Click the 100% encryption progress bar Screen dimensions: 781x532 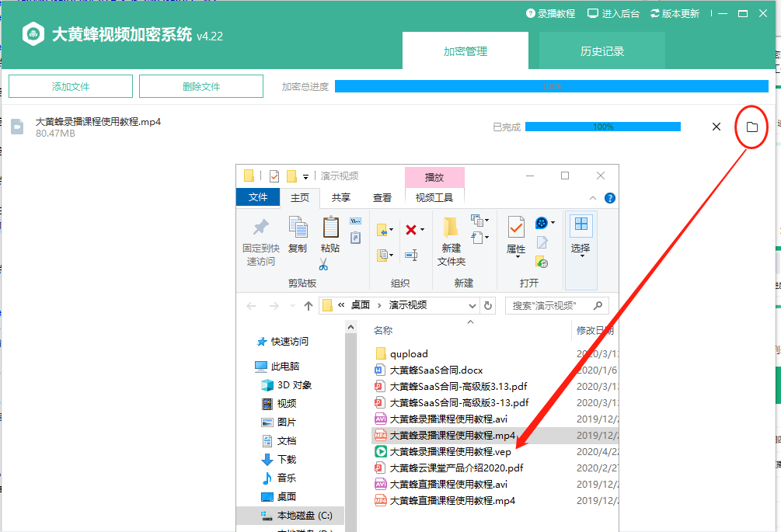click(603, 126)
